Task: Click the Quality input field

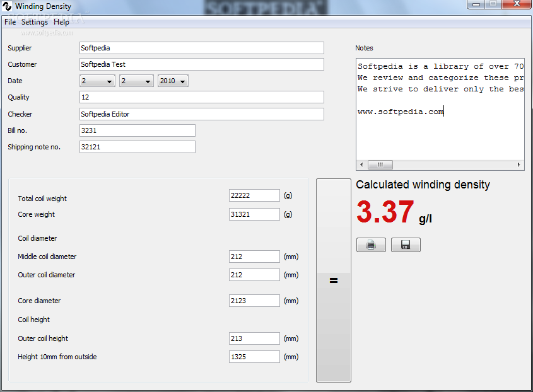Action: [x=202, y=97]
